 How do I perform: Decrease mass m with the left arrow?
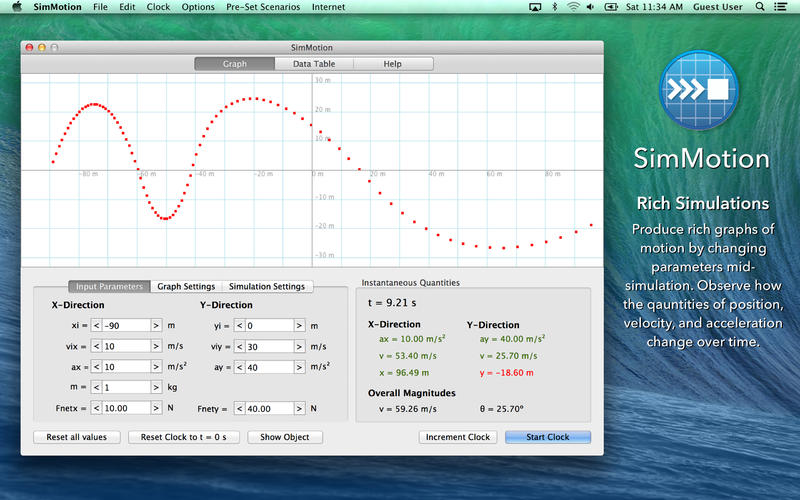(96, 387)
